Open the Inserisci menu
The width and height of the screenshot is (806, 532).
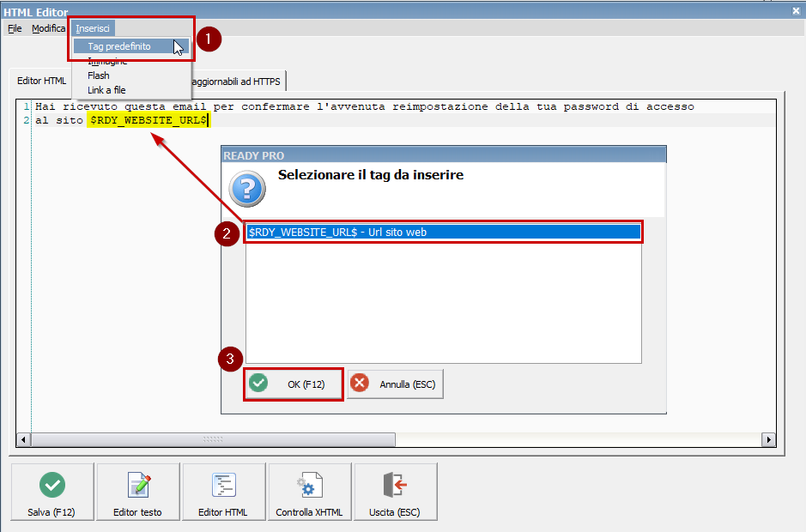93,28
